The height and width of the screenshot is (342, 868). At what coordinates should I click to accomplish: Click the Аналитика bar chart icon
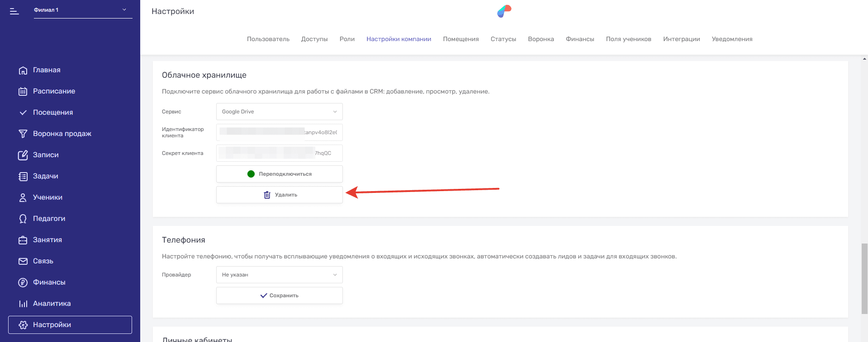pyautogui.click(x=23, y=304)
